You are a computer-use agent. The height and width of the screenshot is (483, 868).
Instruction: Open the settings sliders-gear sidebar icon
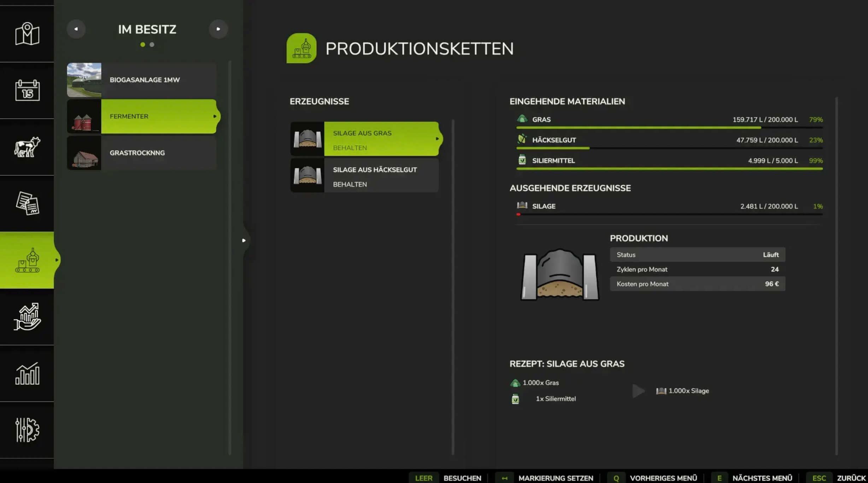(x=27, y=430)
